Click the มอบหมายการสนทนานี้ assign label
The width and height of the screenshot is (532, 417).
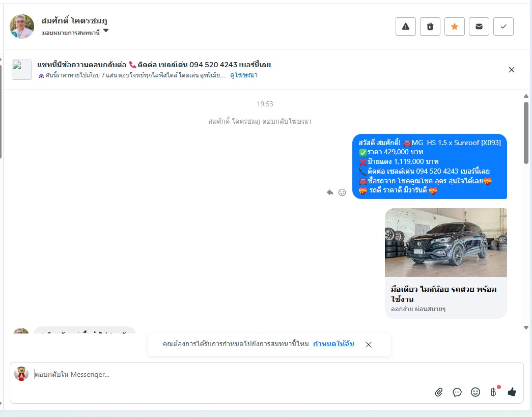(x=71, y=33)
